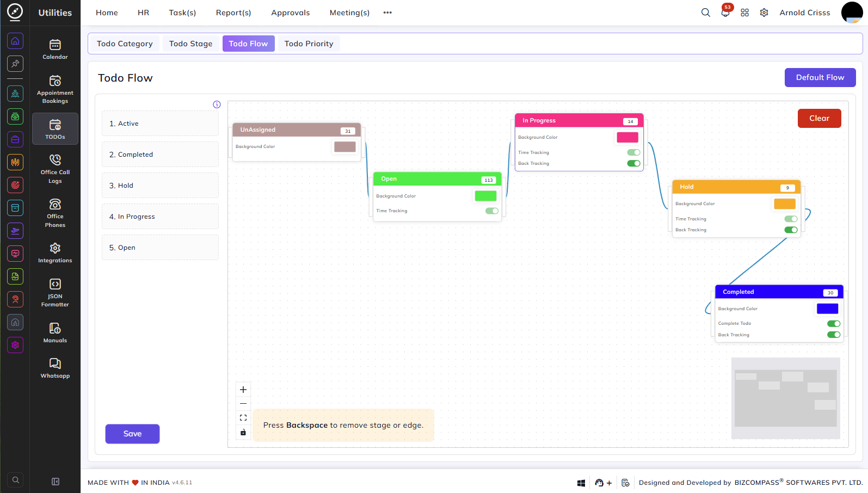Switch to the Todo Priority tab

pyautogui.click(x=309, y=44)
